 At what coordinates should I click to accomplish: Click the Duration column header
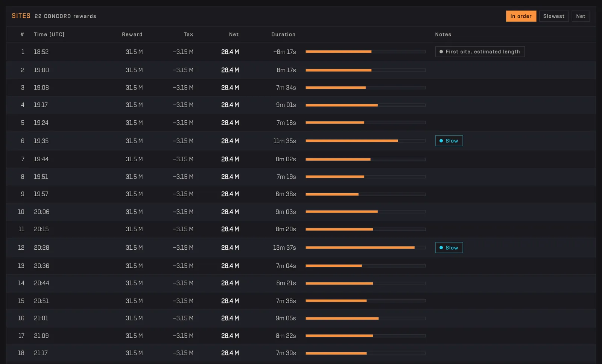(x=283, y=34)
